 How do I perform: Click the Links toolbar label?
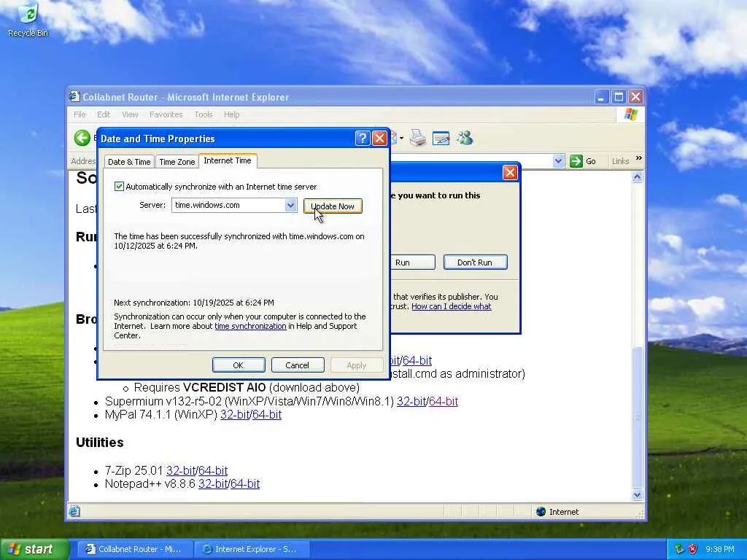click(620, 161)
